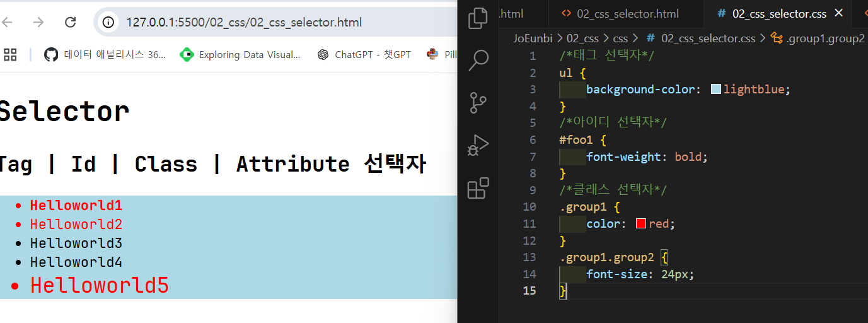Open the browser apps grid icon

pyautogui.click(x=10, y=55)
